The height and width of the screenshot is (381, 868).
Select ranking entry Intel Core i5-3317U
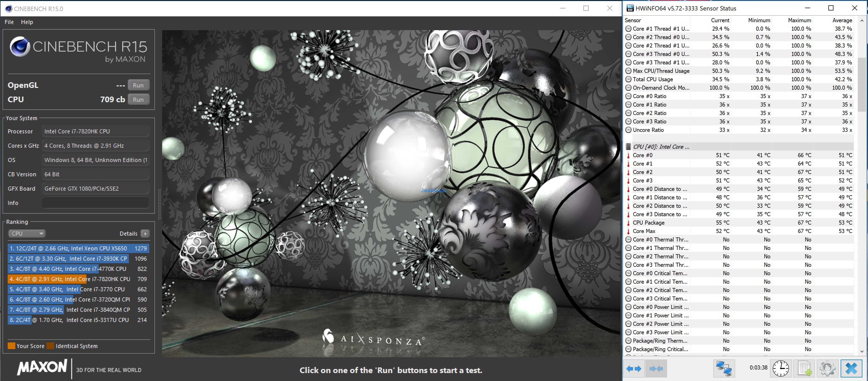[x=78, y=320]
